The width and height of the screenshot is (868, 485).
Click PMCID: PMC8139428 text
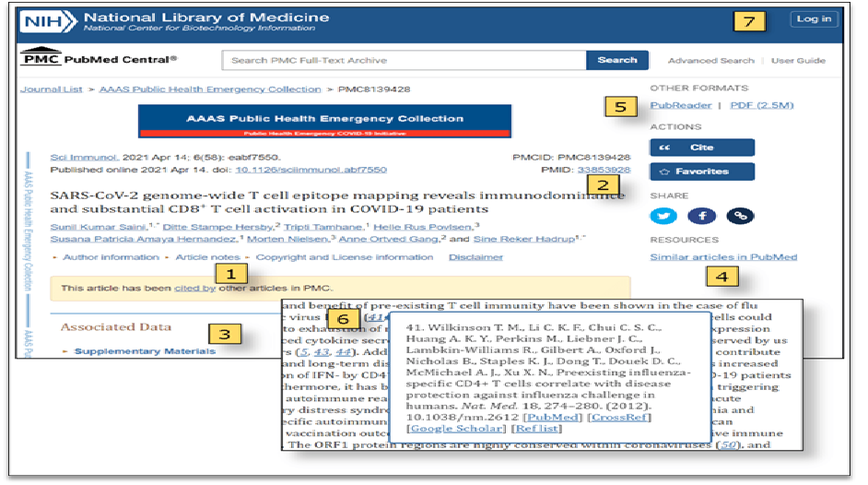coord(571,158)
